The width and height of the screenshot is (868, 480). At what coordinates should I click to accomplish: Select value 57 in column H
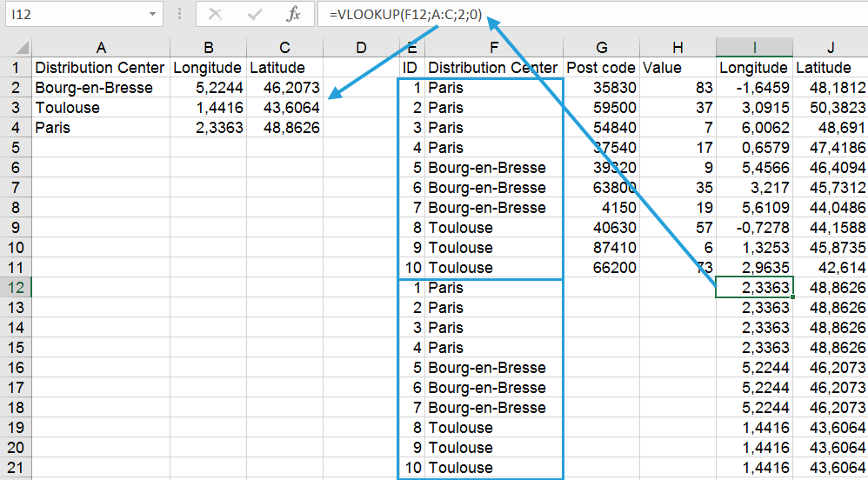pyautogui.click(x=678, y=228)
